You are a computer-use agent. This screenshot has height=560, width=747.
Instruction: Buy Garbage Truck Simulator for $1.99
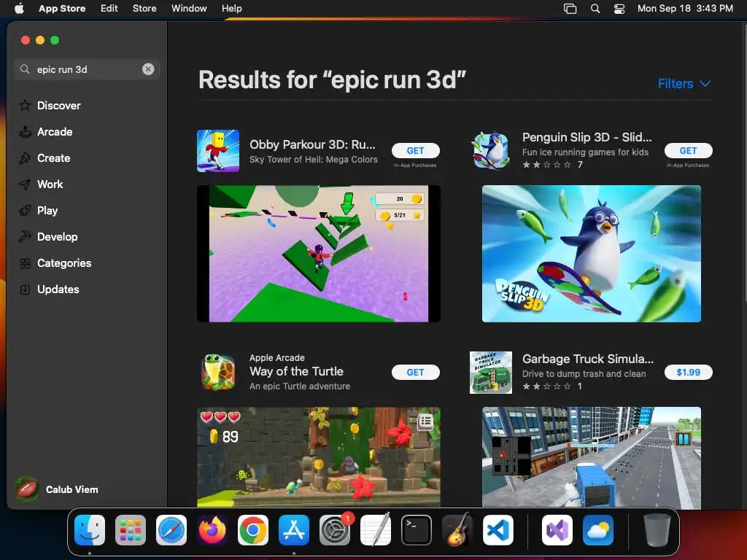[x=689, y=373]
